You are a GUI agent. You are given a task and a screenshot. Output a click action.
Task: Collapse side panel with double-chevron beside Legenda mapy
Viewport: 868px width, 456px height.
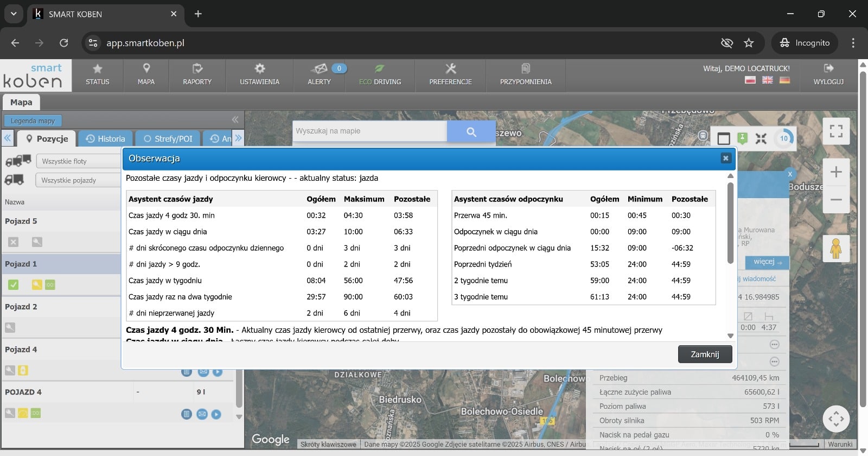point(235,119)
